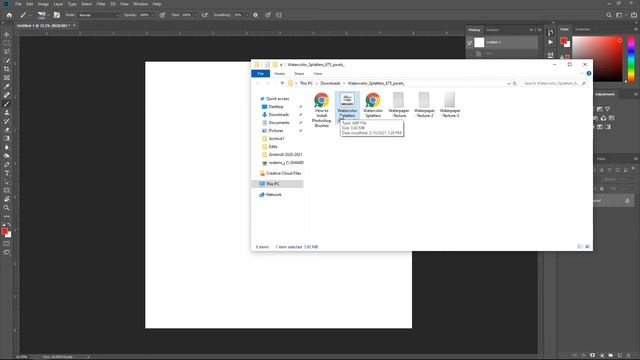The image size is (640, 360).
Task: Open smoothing options gear icon
Action: pos(256,15)
